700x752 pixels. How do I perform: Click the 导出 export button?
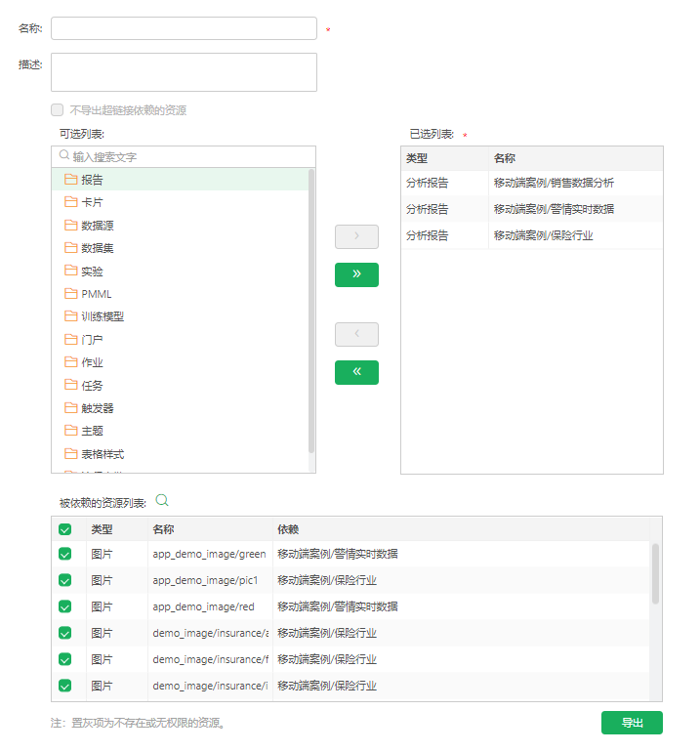[x=632, y=723]
